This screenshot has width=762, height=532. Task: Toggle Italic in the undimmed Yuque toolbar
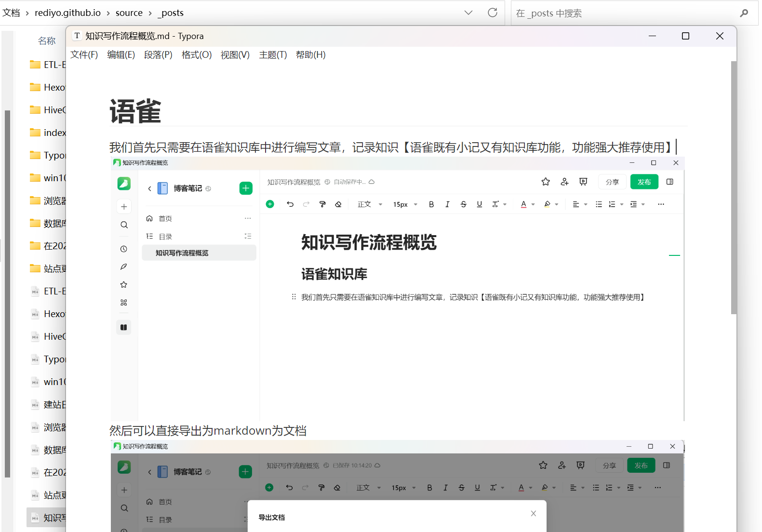(x=447, y=204)
